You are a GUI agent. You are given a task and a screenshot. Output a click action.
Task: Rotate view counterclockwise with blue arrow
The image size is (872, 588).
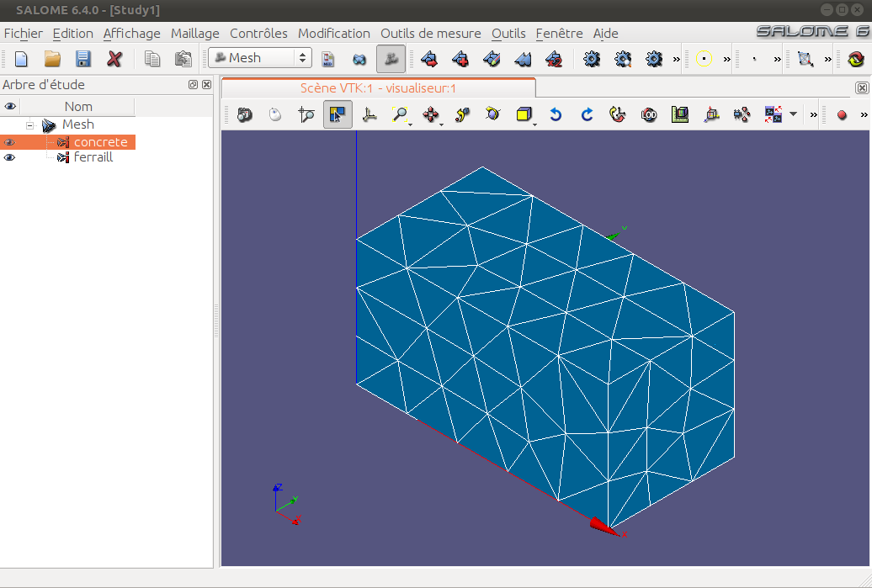555,115
